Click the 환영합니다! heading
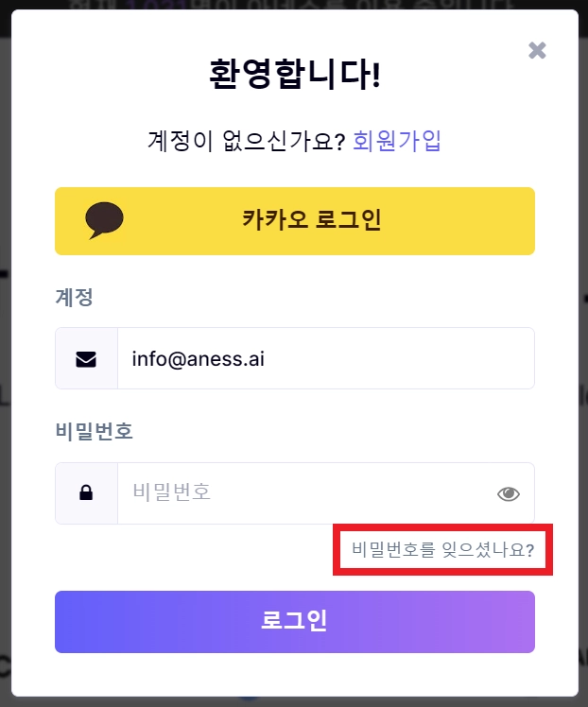 [x=294, y=75]
